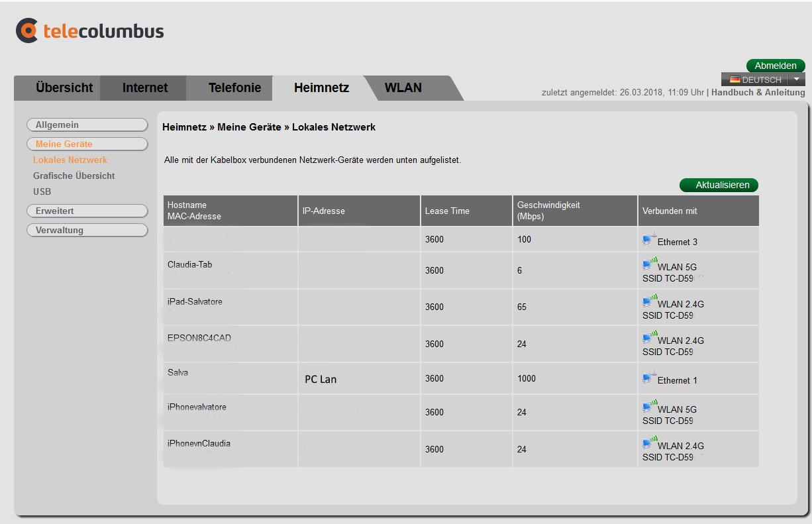812x524 pixels.
Task: Click the iPhonevalvatore hostname
Action: [197, 407]
